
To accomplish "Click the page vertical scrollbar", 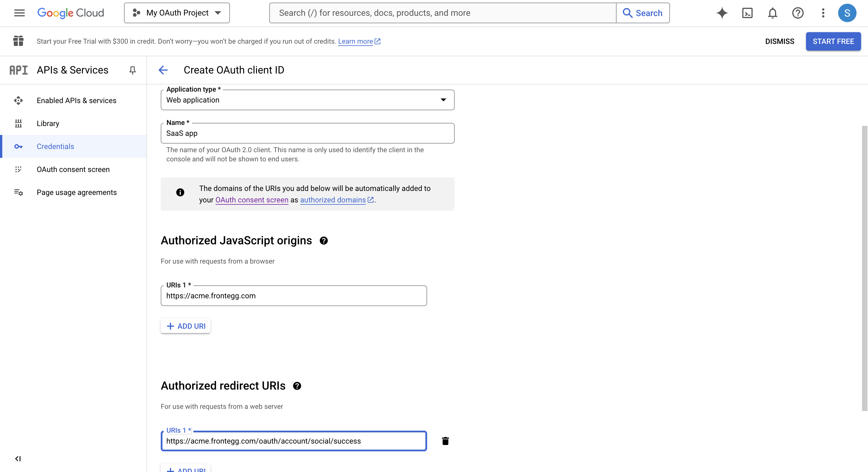I will tap(864, 268).
